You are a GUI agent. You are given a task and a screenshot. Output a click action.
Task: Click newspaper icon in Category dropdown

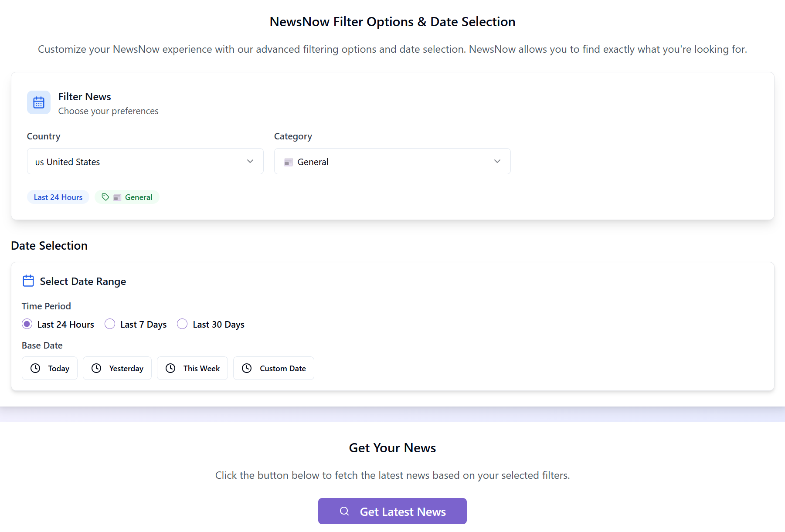coord(288,162)
